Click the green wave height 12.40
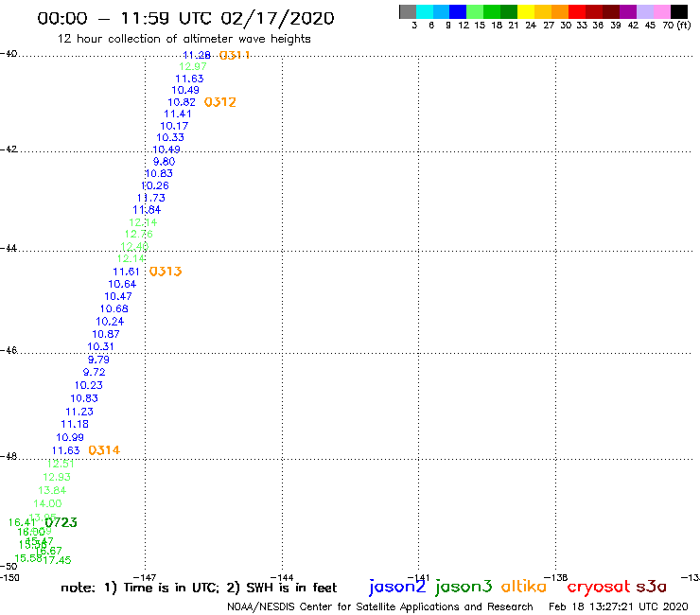This screenshot has width=700, height=615. tap(135, 247)
